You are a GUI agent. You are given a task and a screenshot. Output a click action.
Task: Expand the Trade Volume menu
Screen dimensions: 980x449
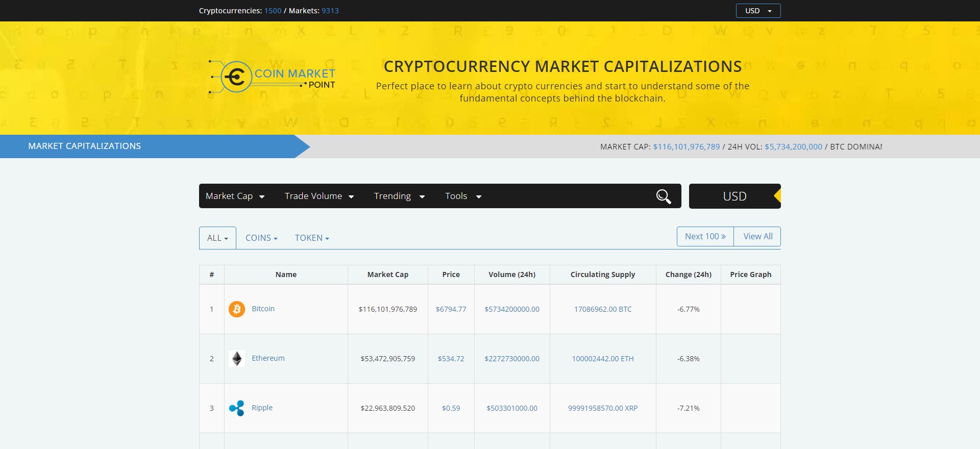pos(319,196)
